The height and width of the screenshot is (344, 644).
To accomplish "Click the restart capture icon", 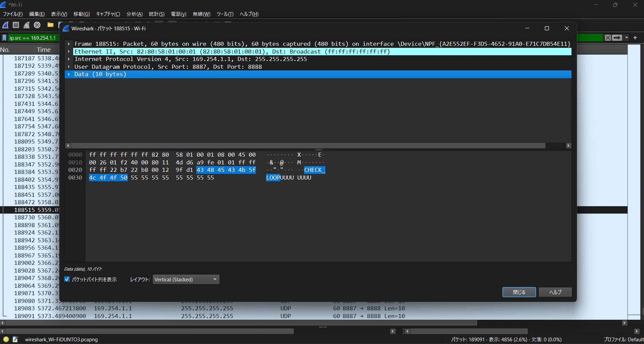I will pyautogui.click(x=27, y=25).
